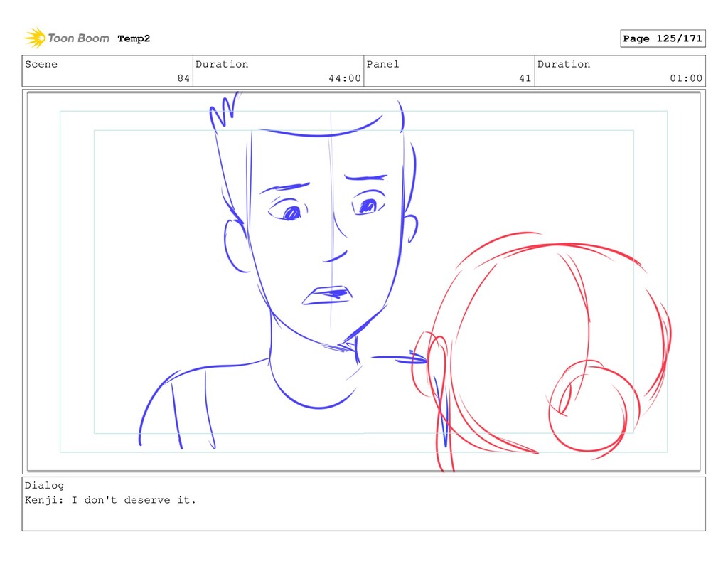Click the scene number '84'
Screen dimensions: 728x564
point(183,78)
